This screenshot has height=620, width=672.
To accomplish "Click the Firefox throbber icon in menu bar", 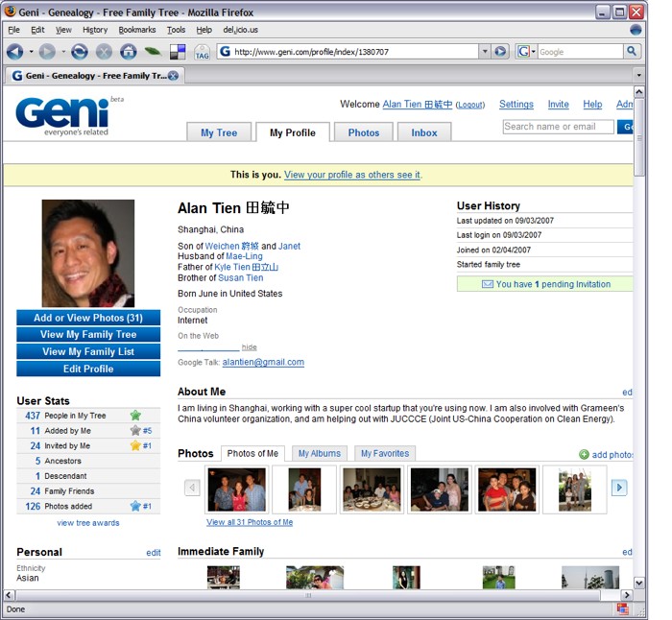I will coord(636,30).
